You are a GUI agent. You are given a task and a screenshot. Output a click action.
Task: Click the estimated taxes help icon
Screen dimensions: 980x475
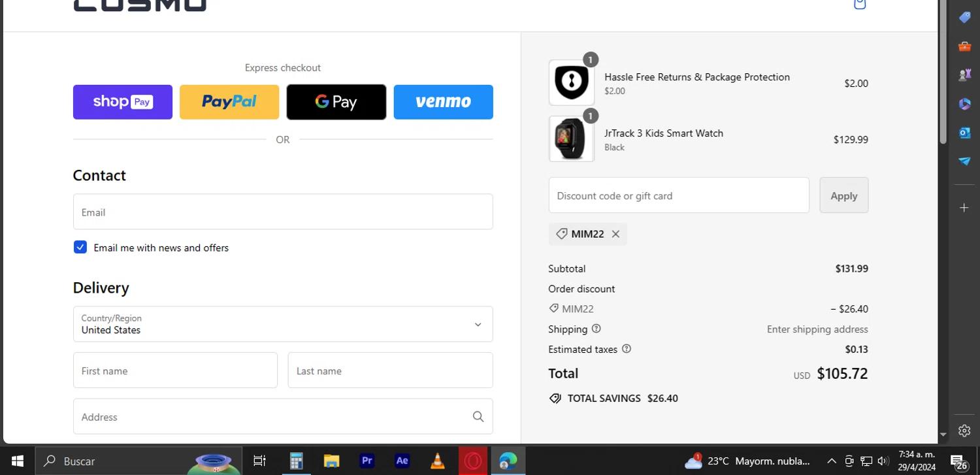[627, 349]
